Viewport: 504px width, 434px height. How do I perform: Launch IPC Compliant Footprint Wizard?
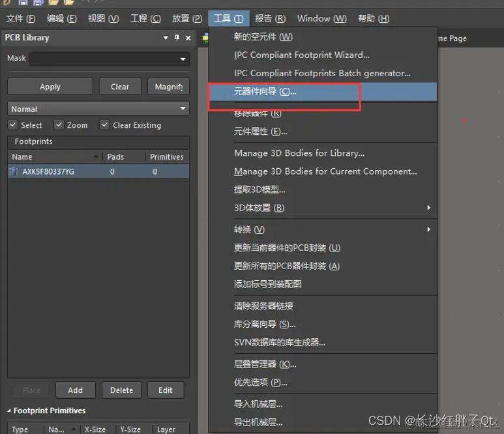[x=323, y=55]
